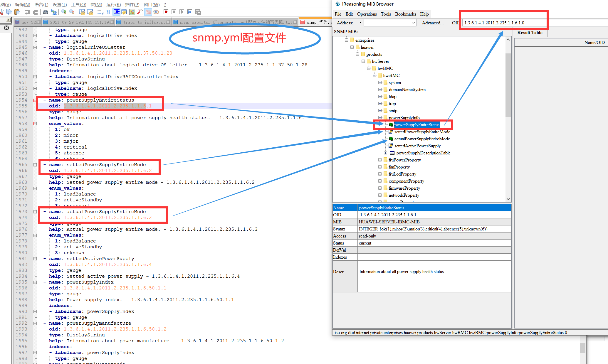Select powerSupplyEntireStatus in the MIB tree
Image resolution: width=608 pixels, height=364 pixels.
pos(417,124)
